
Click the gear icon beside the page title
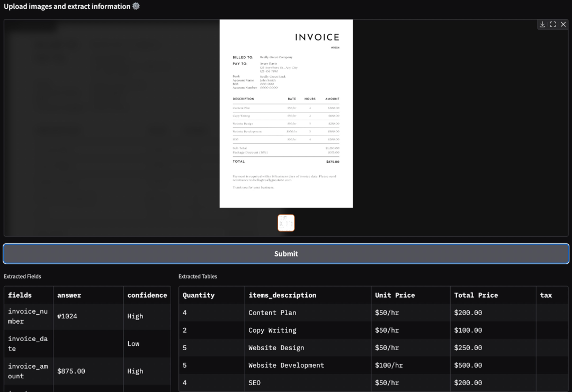tap(136, 6)
